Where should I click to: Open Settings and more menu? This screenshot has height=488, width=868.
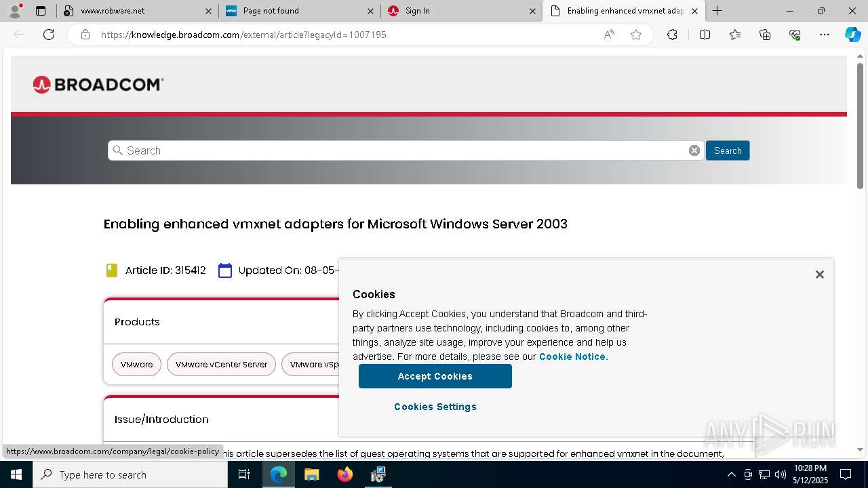coord(825,35)
